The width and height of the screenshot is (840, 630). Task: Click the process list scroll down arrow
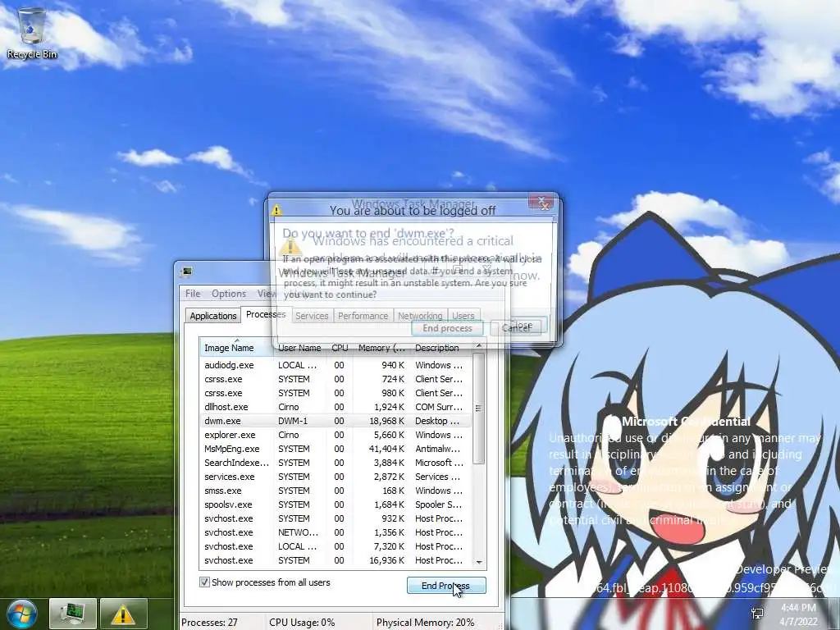(479, 562)
